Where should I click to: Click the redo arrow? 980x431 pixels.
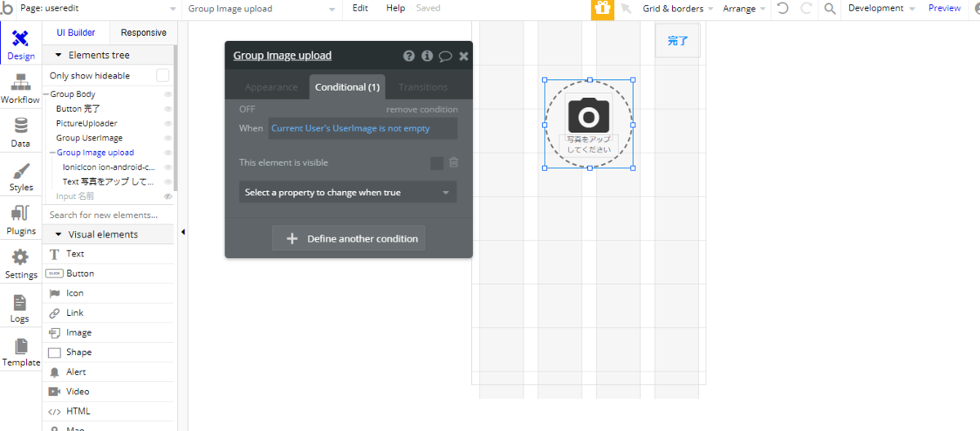tap(806, 8)
